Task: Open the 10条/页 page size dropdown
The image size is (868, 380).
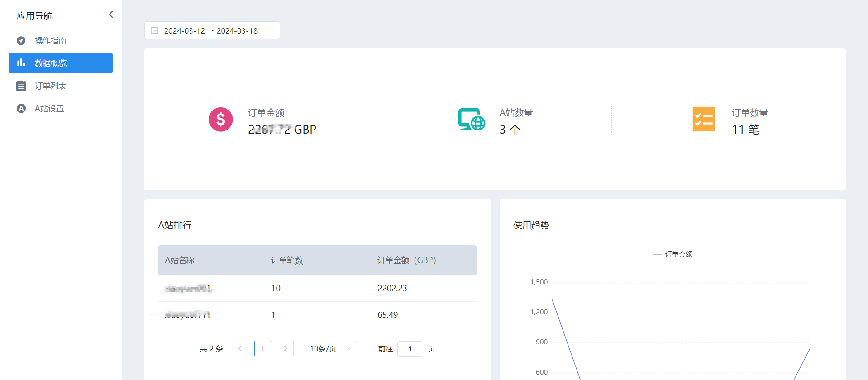Action: pos(328,349)
